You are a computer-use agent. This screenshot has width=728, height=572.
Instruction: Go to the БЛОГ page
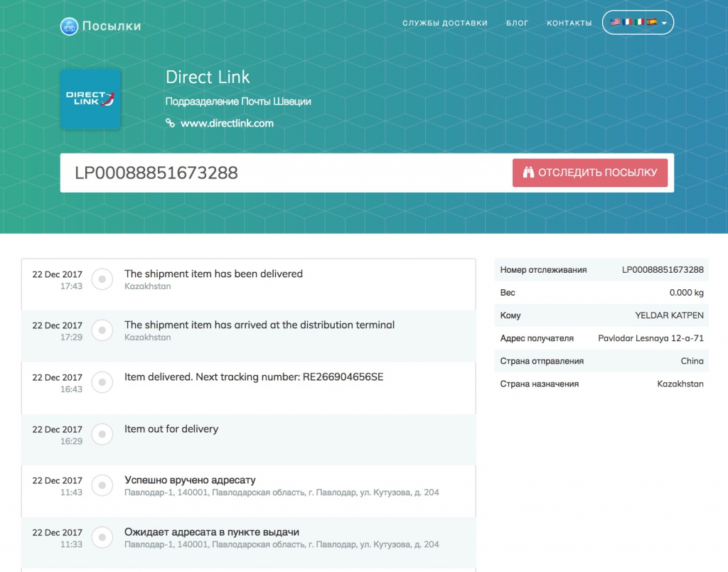pos(518,23)
